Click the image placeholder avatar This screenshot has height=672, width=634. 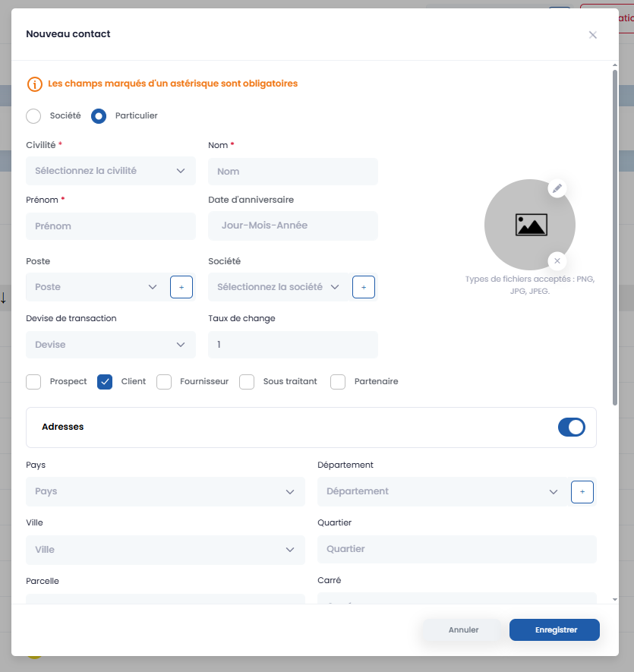[x=529, y=225]
